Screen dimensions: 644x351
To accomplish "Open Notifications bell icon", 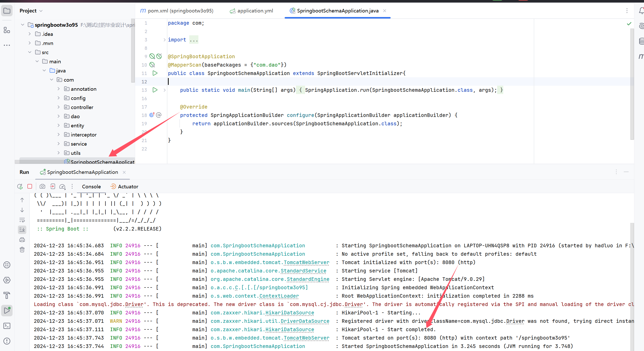I will point(641,11).
